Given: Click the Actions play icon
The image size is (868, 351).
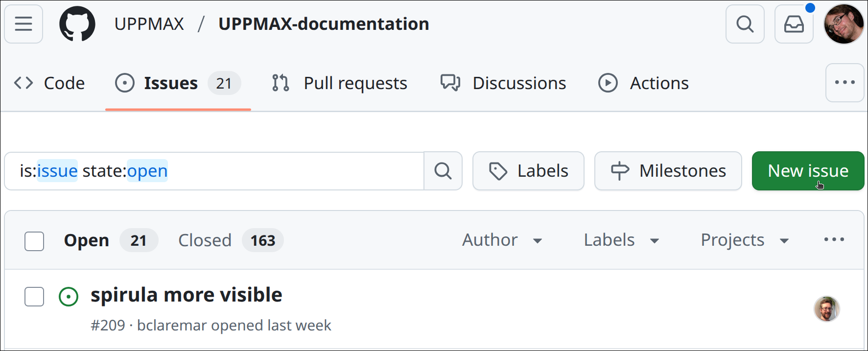Looking at the screenshot, I should (x=608, y=83).
